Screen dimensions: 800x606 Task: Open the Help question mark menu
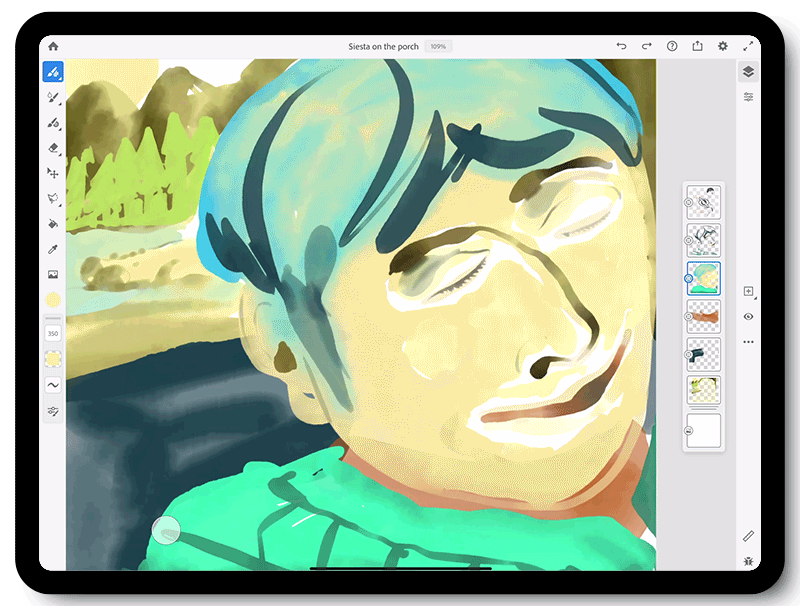pyautogui.click(x=672, y=46)
